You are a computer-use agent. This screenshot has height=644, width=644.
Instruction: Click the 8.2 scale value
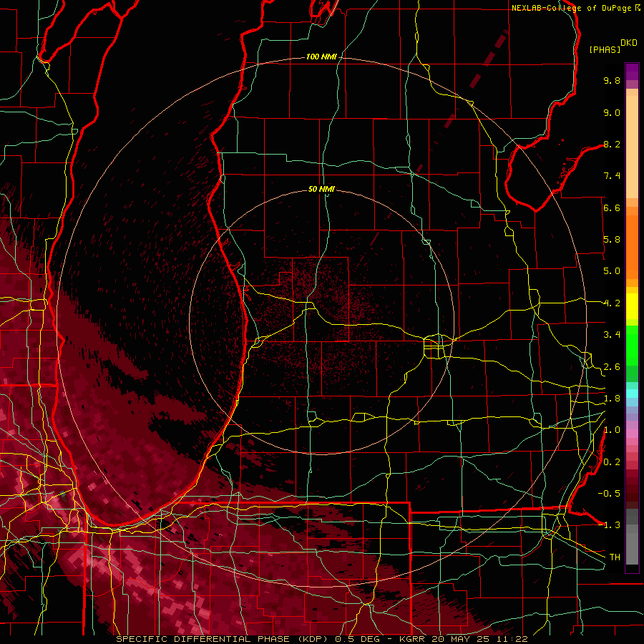[x=612, y=144]
